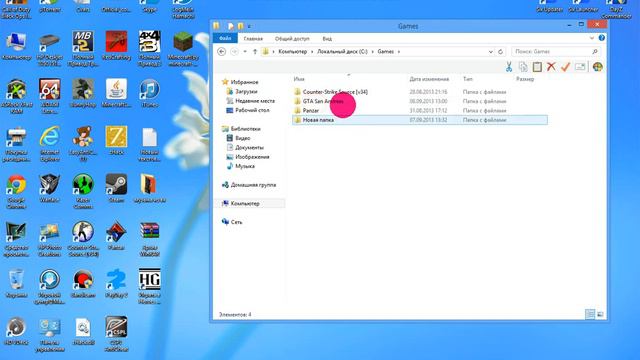Select the Google Chrome desktop icon
Screen dimensions: 640x360
(16, 184)
